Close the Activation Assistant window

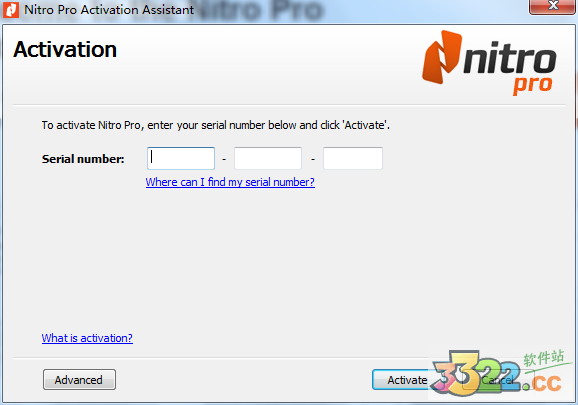click(553, 6)
